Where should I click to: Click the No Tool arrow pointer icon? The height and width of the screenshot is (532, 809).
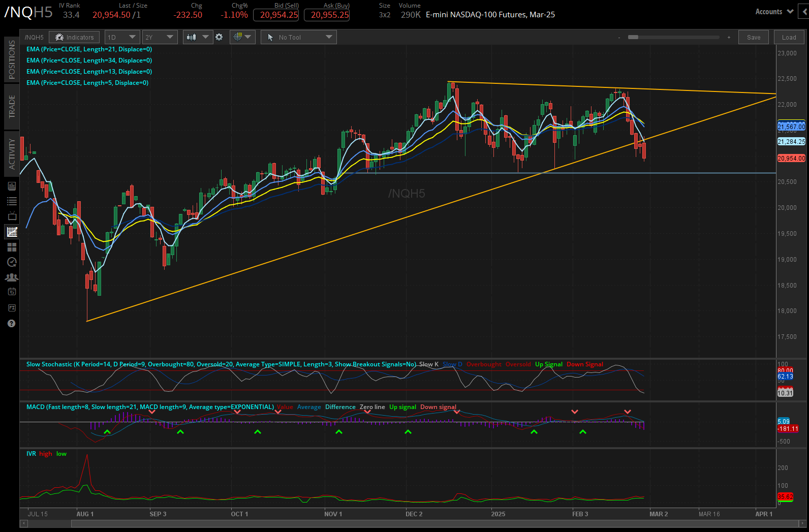pyautogui.click(x=270, y=37)
